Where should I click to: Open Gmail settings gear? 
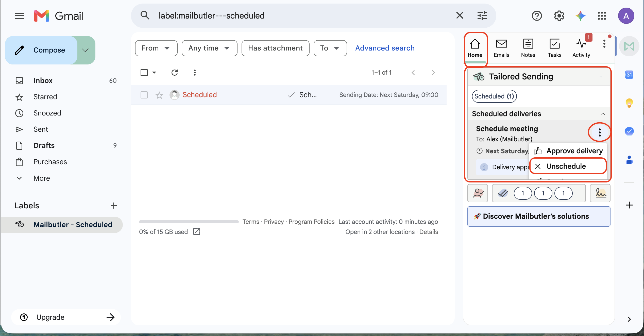[559, 16]
